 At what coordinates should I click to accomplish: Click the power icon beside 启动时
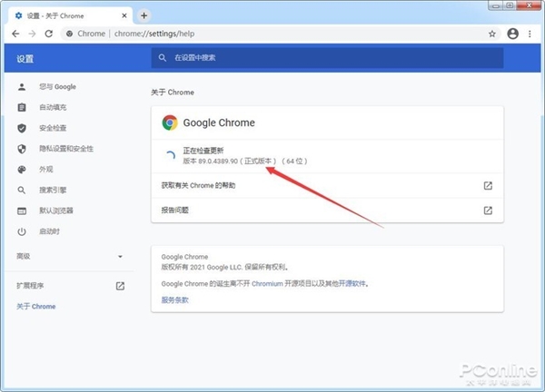click(x=22, y=231)
